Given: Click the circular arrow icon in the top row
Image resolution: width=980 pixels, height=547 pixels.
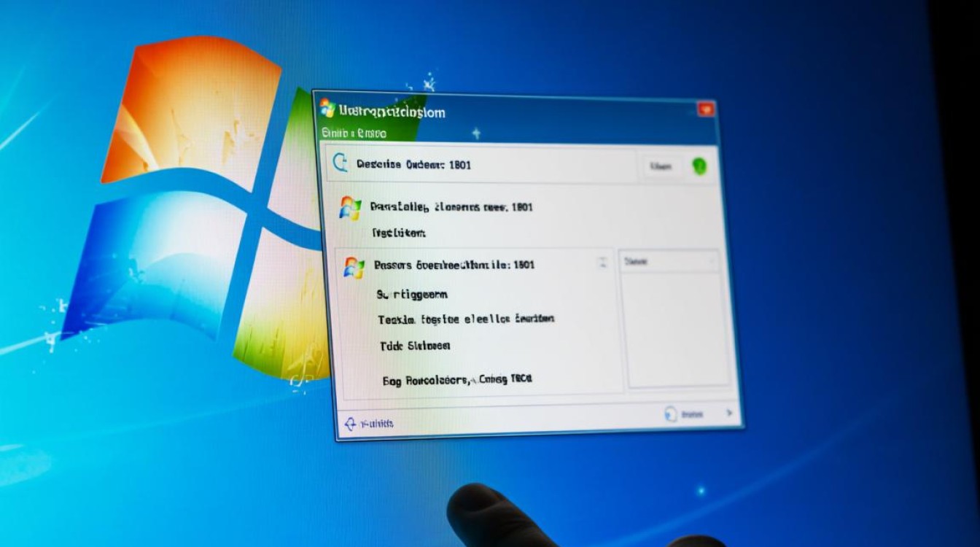Looking at the screenshot, I should coord(341,163).
